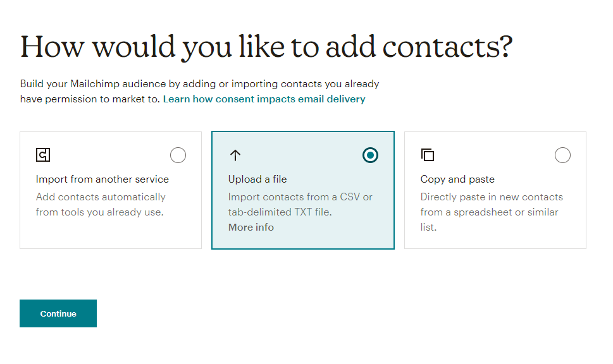
Task: Click the "Upload a file" card title
Action: click(x=257, y=179)
